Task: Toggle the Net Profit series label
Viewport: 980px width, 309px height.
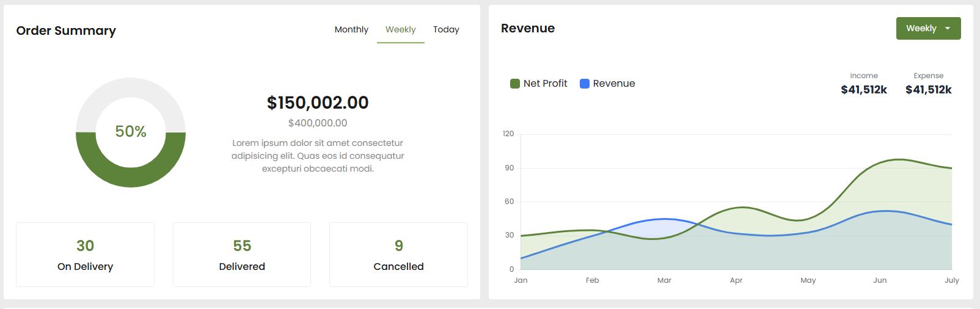Action: pyautogui.click(x=545, y=84)
